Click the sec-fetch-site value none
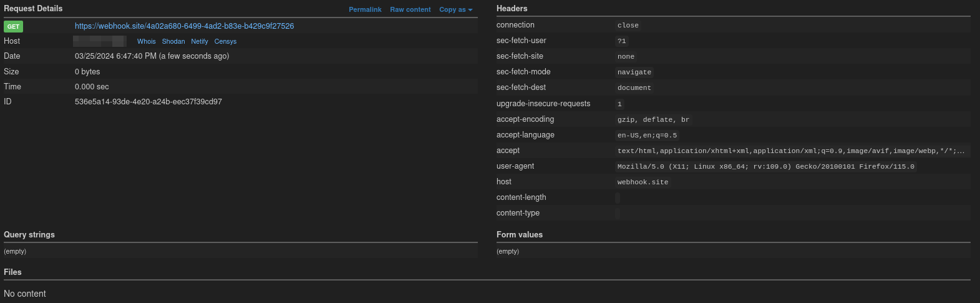This screenshot has width=980, height=303. point(626,57)
